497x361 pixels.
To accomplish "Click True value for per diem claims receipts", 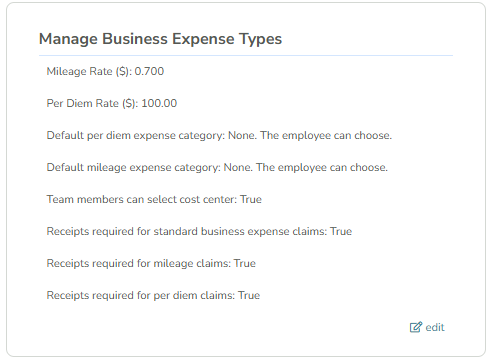I will [249, 295].
